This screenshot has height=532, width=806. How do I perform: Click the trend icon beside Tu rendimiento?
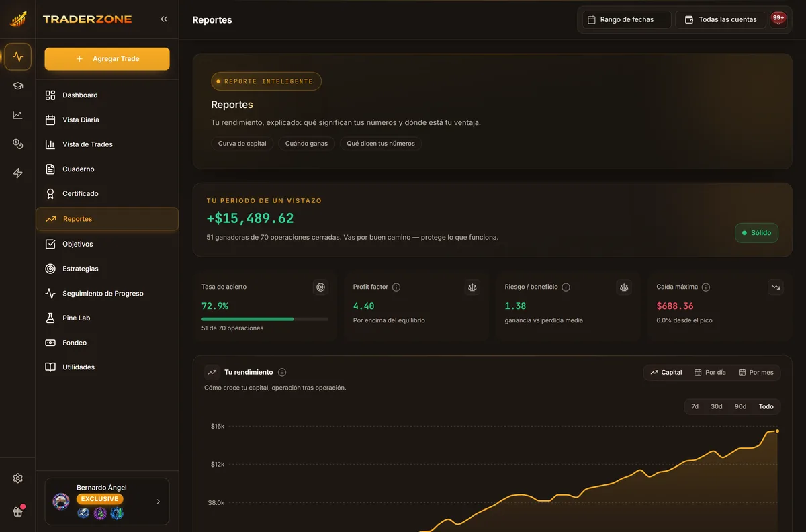tap(212, 372)
